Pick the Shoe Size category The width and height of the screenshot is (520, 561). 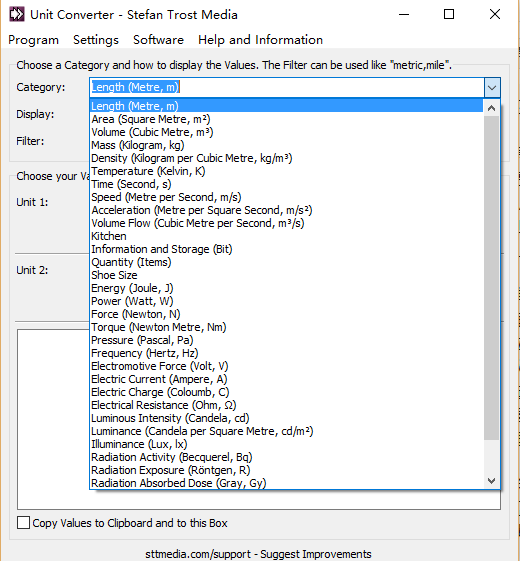[x=286, y=275]
